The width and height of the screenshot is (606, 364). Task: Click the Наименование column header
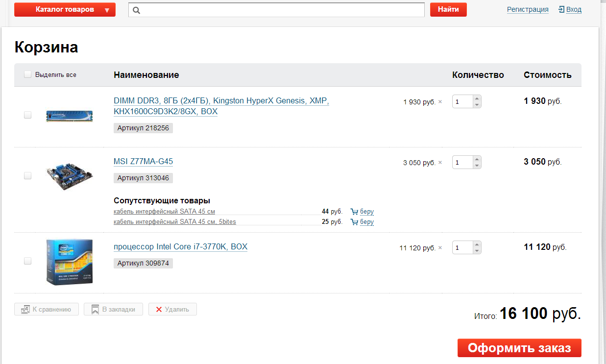[146, 75]
